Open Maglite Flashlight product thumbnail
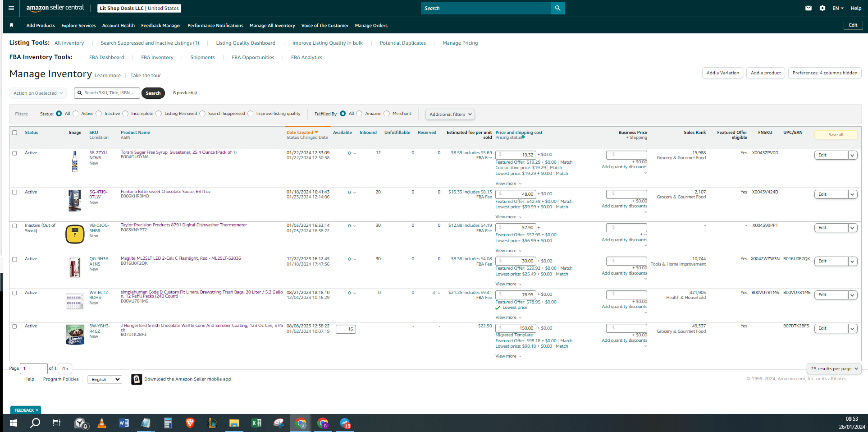 pos(75,267)
